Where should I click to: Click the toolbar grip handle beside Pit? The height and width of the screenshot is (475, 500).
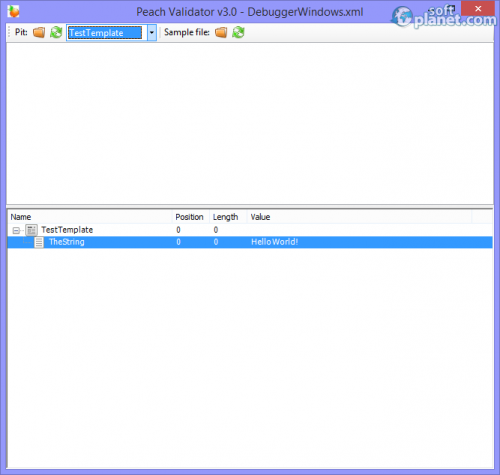pyautogui.click(x=9, y=32)
